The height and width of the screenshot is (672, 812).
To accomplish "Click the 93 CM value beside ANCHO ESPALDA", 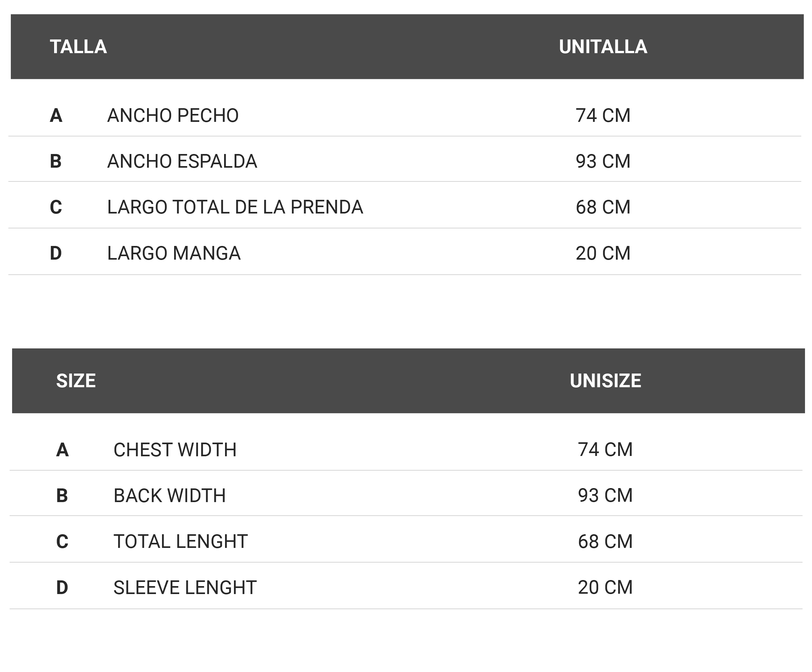I will pos(603,161).
